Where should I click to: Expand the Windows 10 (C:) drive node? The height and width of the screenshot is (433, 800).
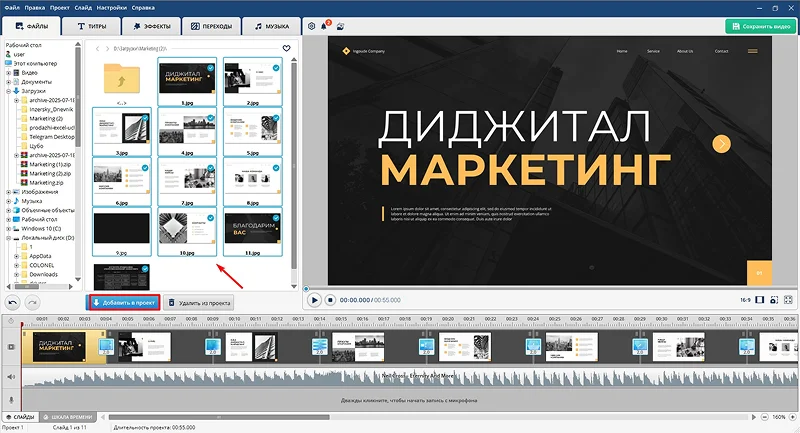(x=8, y=229)
